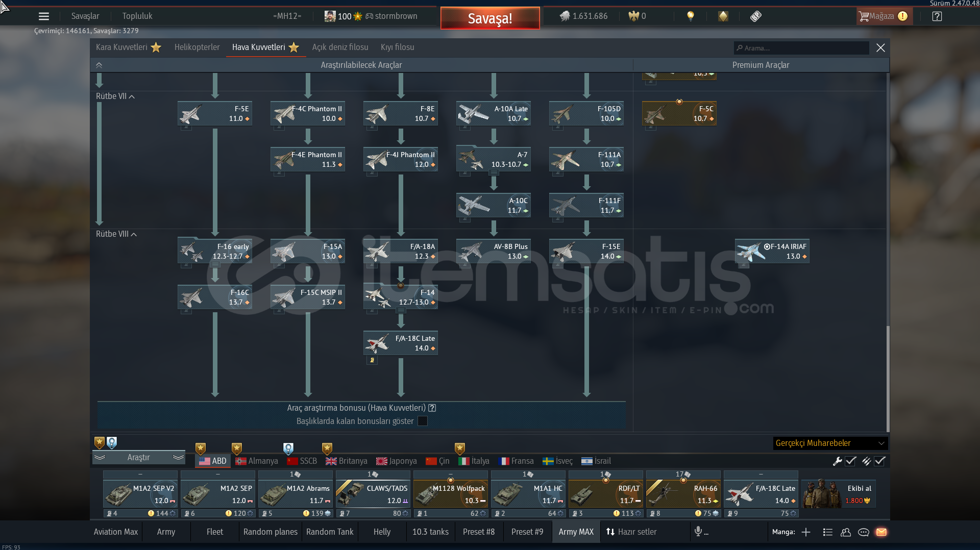Select the Aviation Max preset
This screenshot has width=980, height=550.
point(116,532)
